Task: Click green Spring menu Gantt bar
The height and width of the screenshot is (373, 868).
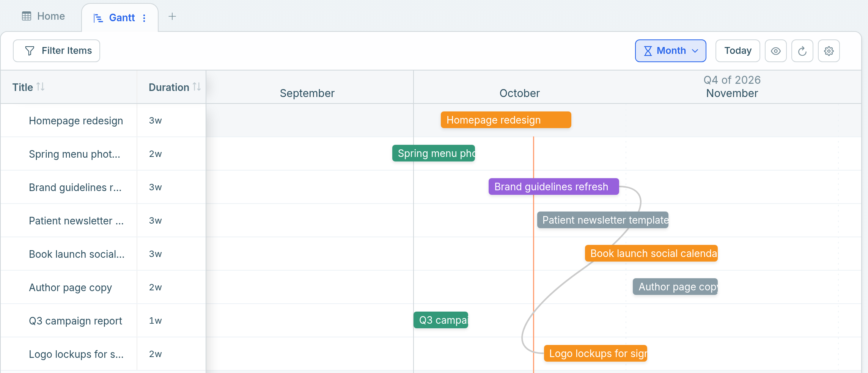Action: pyautogui.click(x=433, y=153)
